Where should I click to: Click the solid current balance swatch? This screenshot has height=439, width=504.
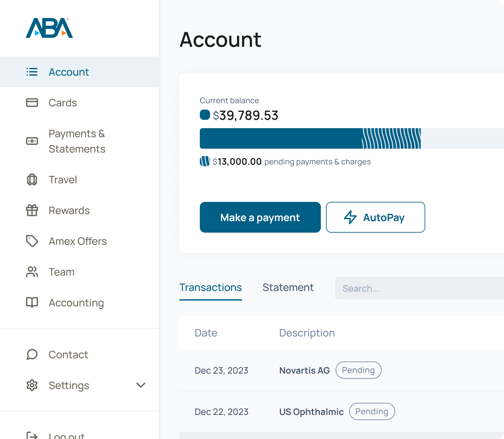[205, 115]
